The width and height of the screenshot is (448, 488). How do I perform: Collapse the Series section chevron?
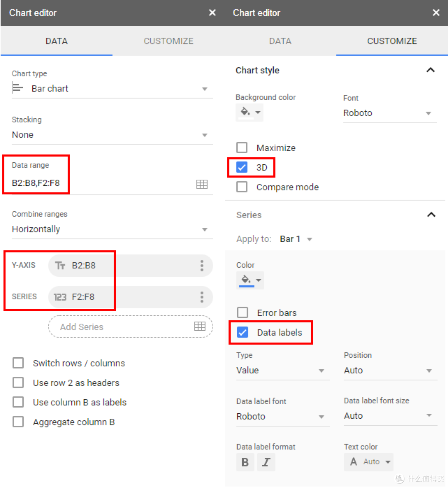pyautogui.click(x=431, y=215)
